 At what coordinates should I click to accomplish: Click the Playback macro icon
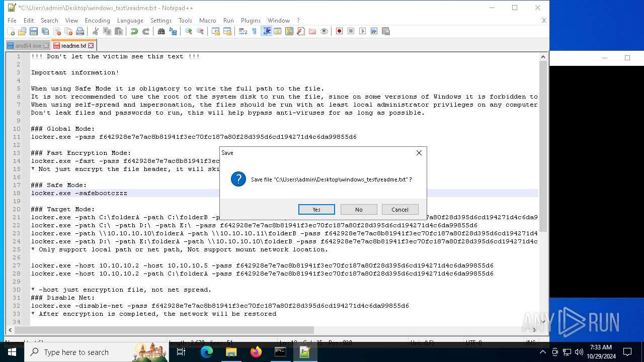pos(363,31)
